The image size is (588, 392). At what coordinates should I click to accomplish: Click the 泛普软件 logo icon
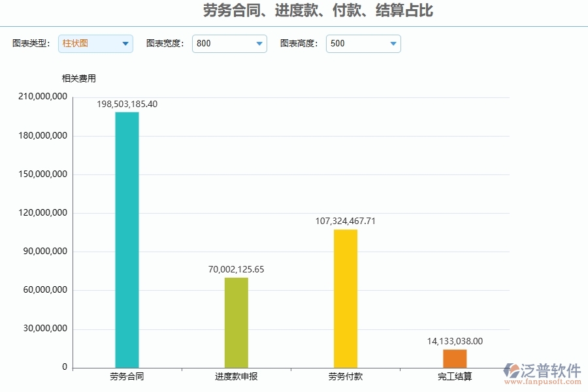click(x=512, y=370)
